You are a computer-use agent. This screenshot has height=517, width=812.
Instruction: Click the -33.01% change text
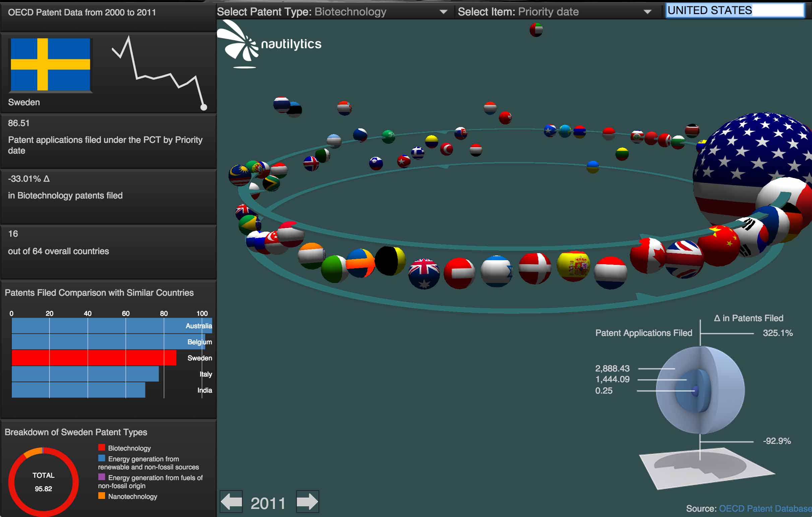point(29,179)
